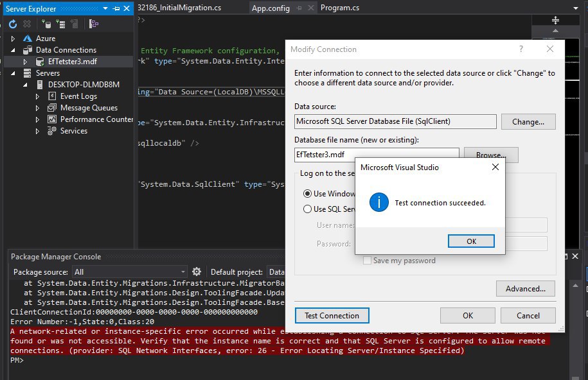588x380 pixels.
Task: Select the Data Connections label
Action: [x=66, y=50]
